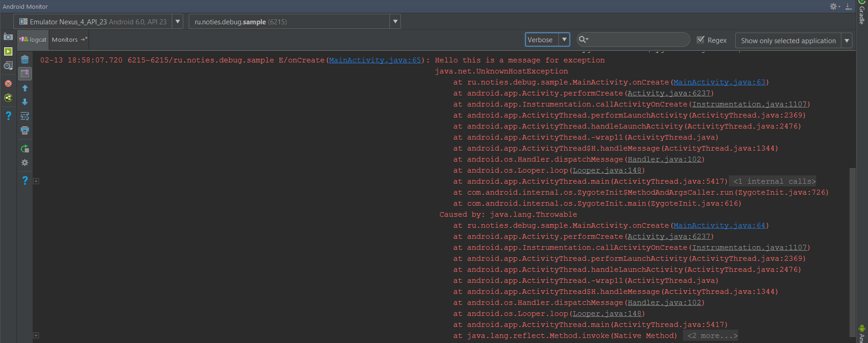The image size is (868, 343).
Task: Click arrow beside Verbose log level
Action: tap(564, 40)
